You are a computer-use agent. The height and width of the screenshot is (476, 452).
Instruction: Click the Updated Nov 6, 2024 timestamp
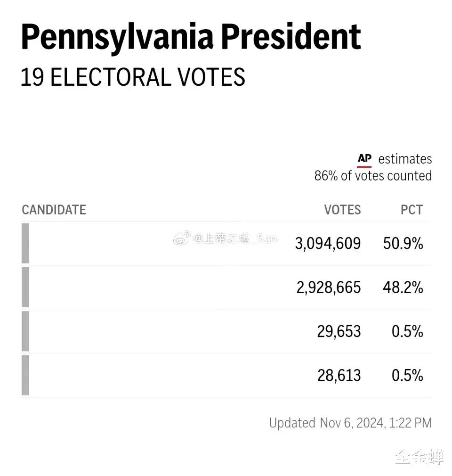[x=350, y=423]
